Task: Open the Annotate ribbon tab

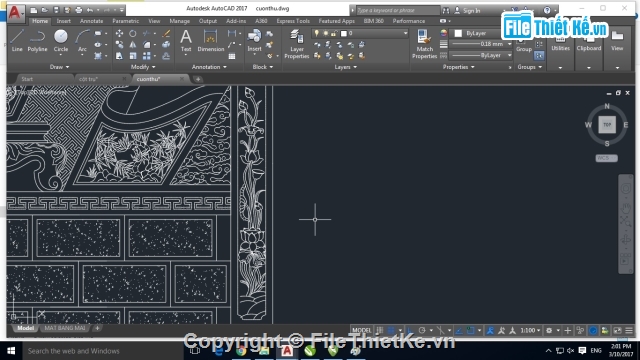Action: click(91, 21)
